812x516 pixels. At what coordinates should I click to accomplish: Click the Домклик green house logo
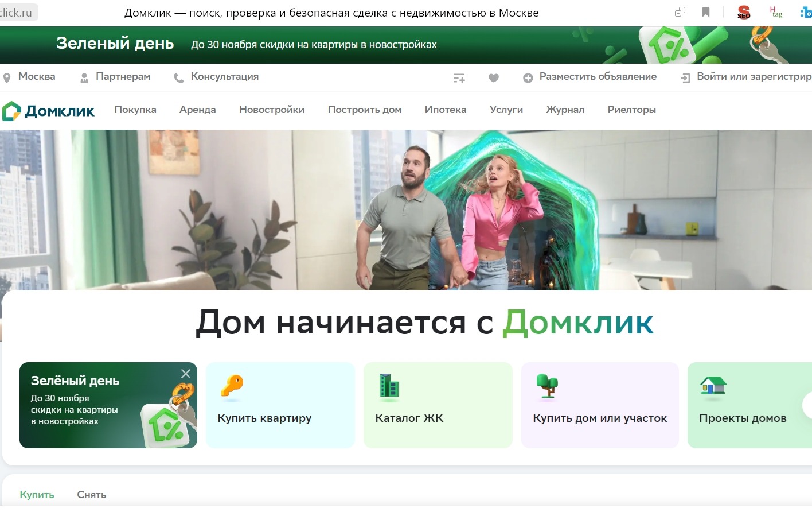click(11, 109)
